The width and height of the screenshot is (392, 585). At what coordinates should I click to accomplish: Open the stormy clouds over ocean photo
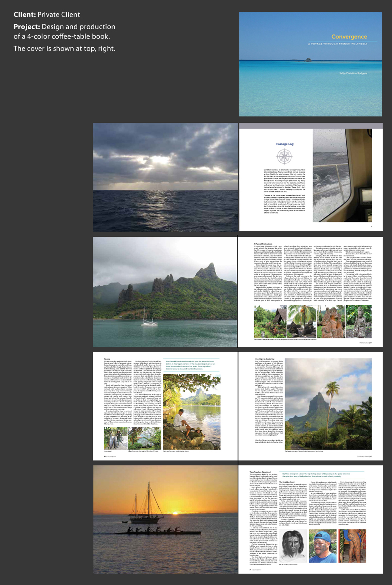tap(165, 177)
